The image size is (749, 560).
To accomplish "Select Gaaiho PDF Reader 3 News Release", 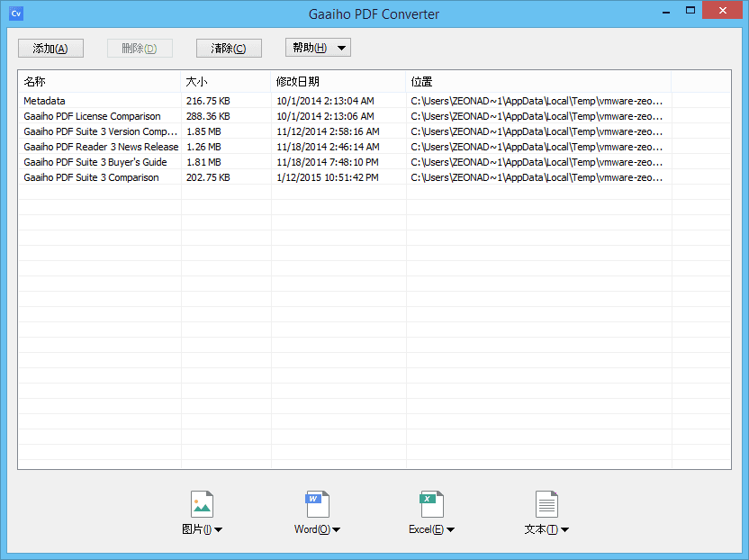I will [101, 147].
